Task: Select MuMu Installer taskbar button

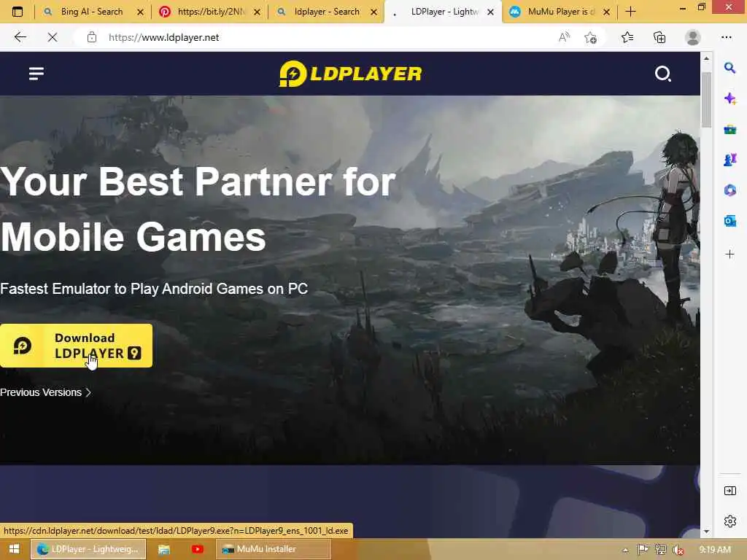Action: pyautogui.click(x=274, y=549)
